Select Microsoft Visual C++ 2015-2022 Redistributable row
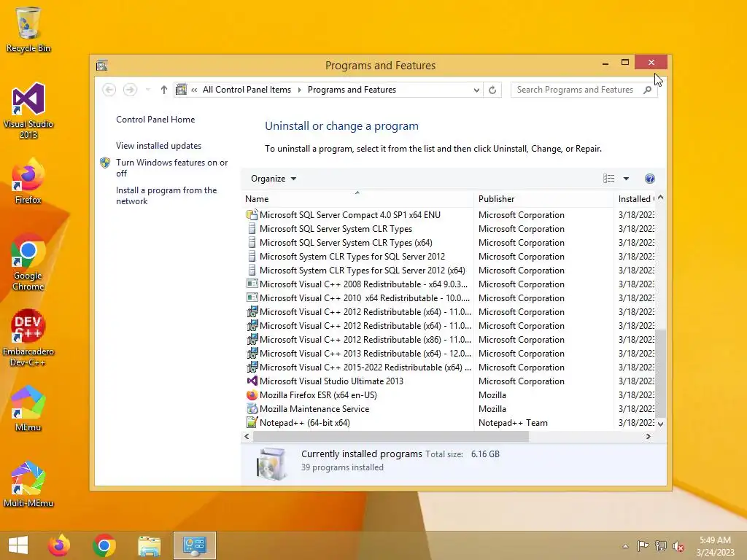This screenshot has height=560, width=747. click(x=449, y=367)
